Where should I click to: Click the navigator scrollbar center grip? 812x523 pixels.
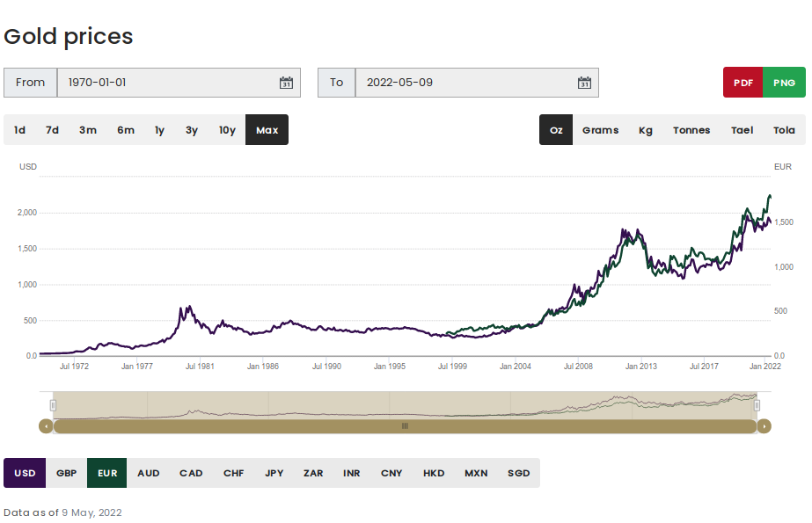[x=405, y=426]
